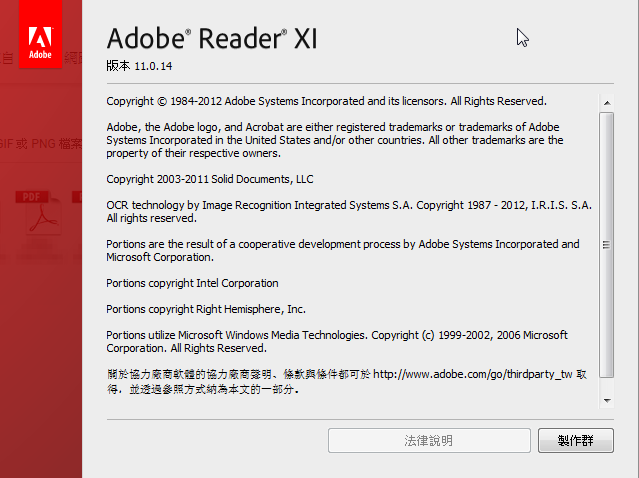The height and width of the screenshot is (478, 639).
Task: Click the Adobe Reader XI title text
Action: click(212, 39)
